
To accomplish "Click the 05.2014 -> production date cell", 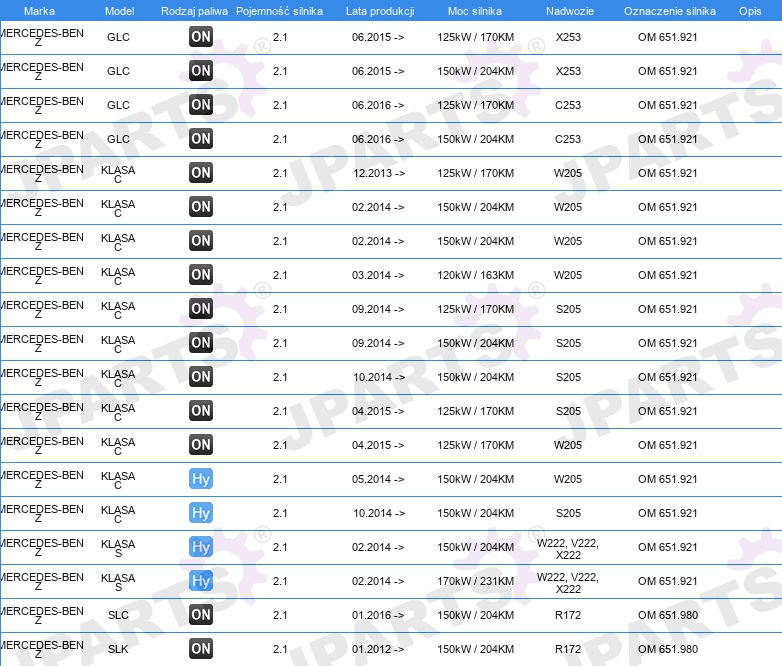I will point(378,479).
